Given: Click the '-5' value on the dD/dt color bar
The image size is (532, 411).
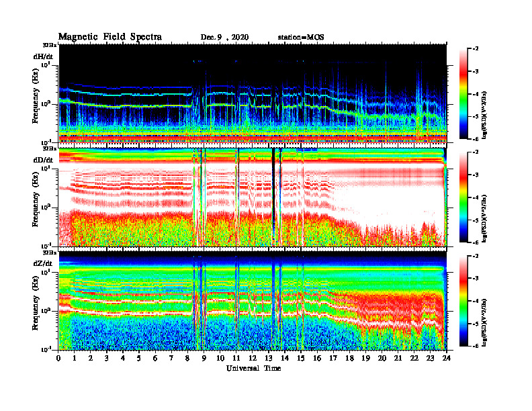Looking at the screenshot, I should point(476,220).
